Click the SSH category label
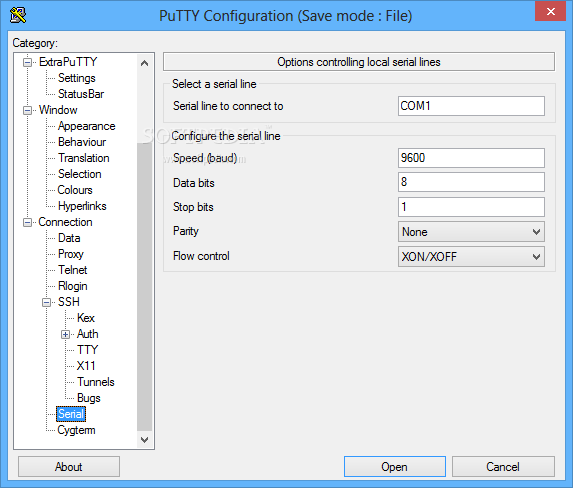Viewport: 573px width, 488px height. [69, 302]
